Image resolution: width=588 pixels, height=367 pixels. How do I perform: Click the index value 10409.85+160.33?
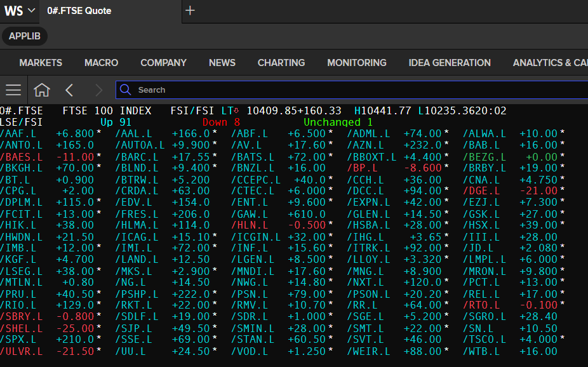pyautogui.click(x=294, y=111)
